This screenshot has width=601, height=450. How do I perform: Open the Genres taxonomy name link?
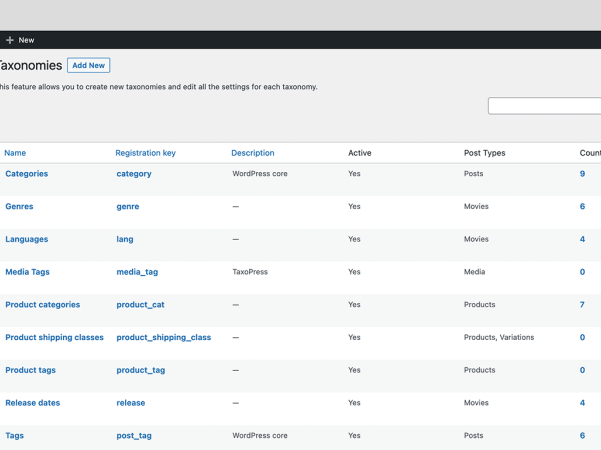click(19, 207)
